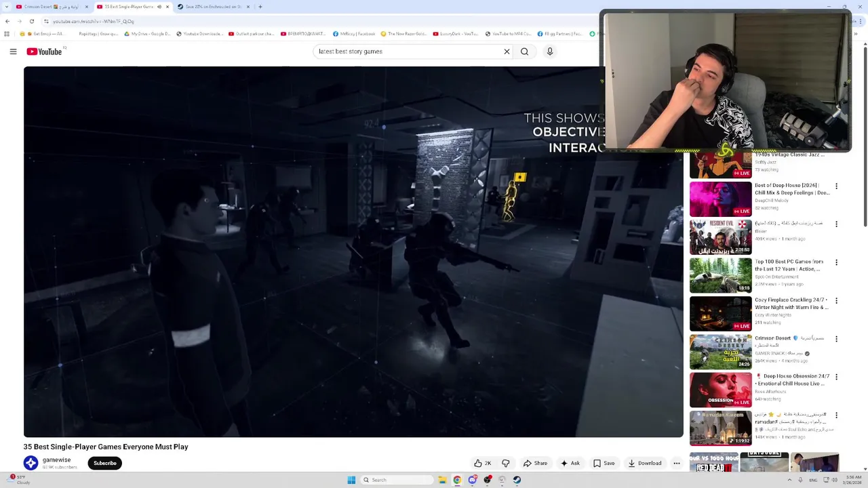Like the video with thumbs-up
The image size is (868, 488).
pyautogui.click(x=483, y=464)
